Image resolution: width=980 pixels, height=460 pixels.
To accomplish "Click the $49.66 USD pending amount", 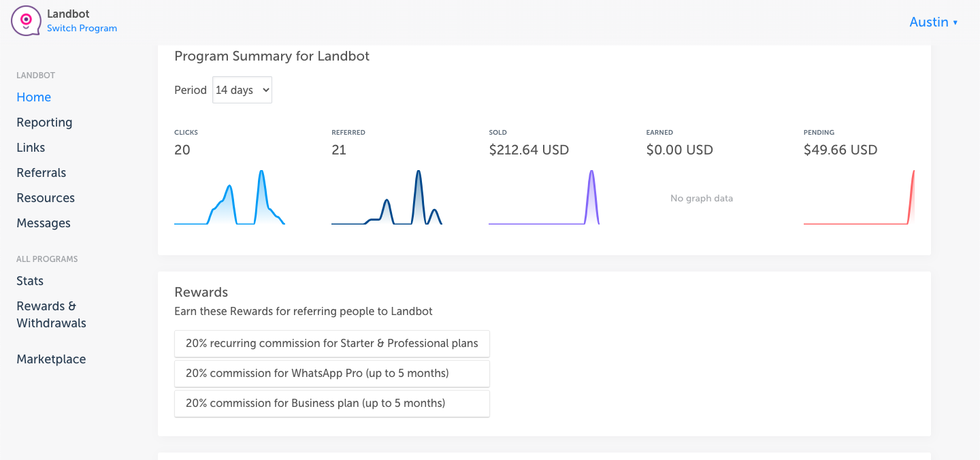I will tap(840, 150).
